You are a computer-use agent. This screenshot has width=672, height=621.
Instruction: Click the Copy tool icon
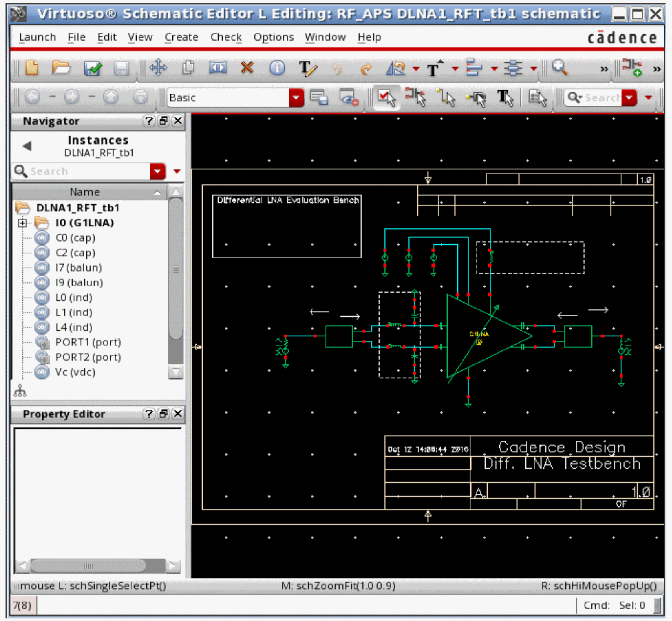coord(188,68)
